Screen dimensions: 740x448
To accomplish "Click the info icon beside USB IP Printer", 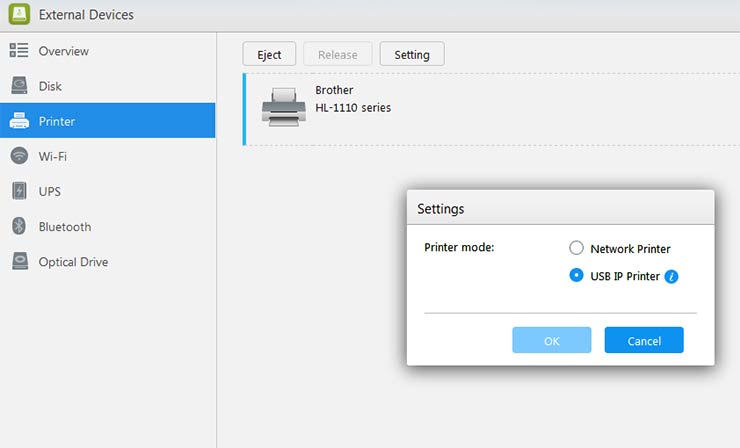I will tap(672, 277).
